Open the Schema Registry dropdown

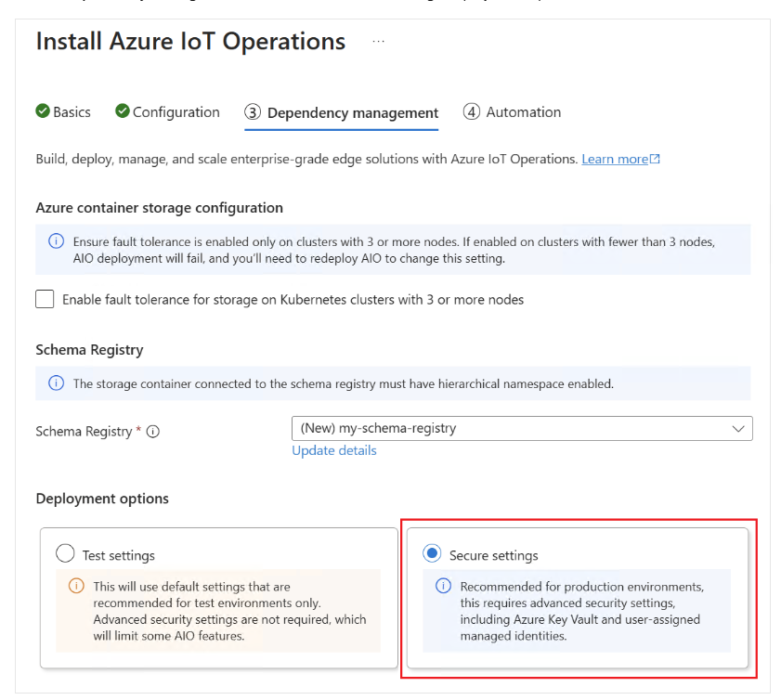(511, 429)
